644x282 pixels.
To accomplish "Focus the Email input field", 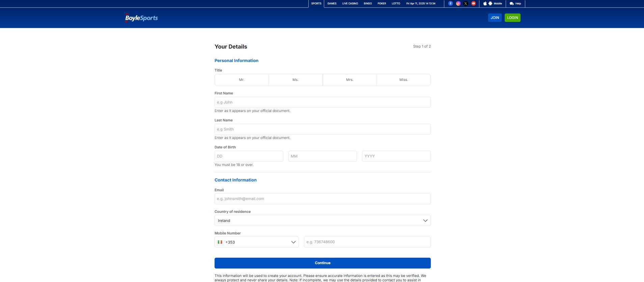I will [323, 199].
